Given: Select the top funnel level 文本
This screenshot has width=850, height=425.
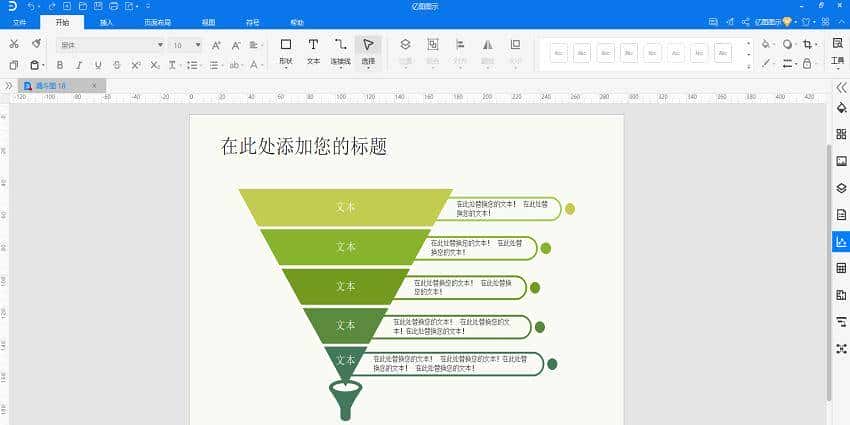Looking at the screenshot, I should click(x=345, y=207).
